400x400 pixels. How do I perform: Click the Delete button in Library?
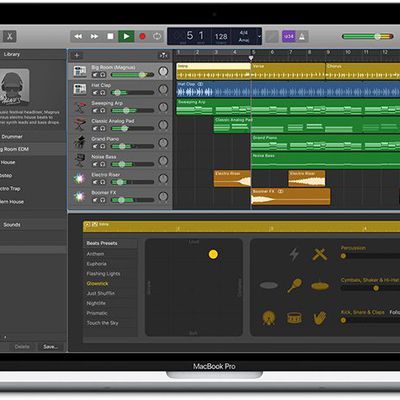click(22, 347)
